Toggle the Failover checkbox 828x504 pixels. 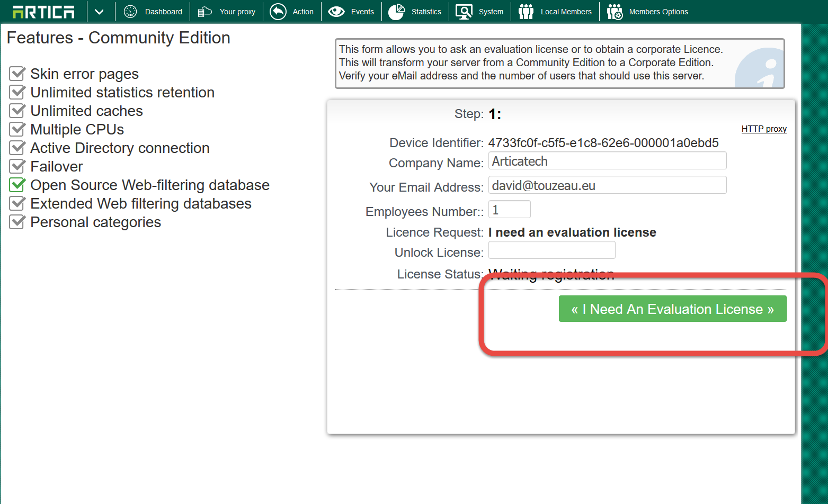coord(17,166)
